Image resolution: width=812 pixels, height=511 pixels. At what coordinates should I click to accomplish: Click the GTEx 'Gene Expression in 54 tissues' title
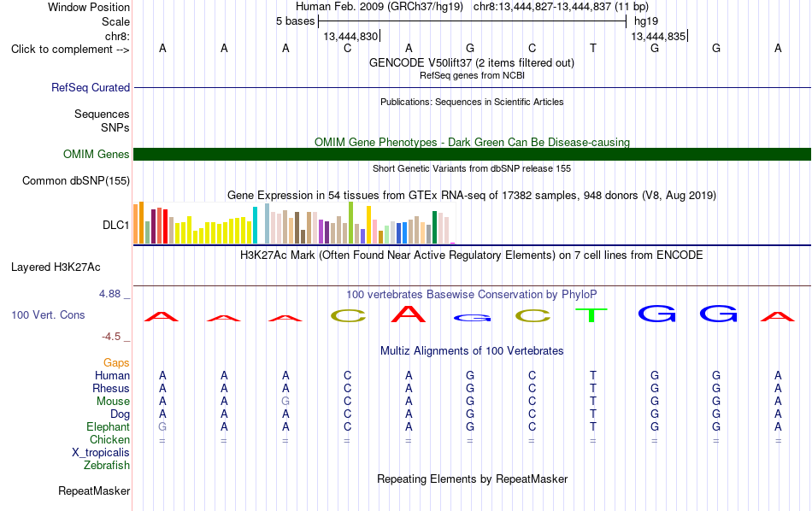pos(472,195)
